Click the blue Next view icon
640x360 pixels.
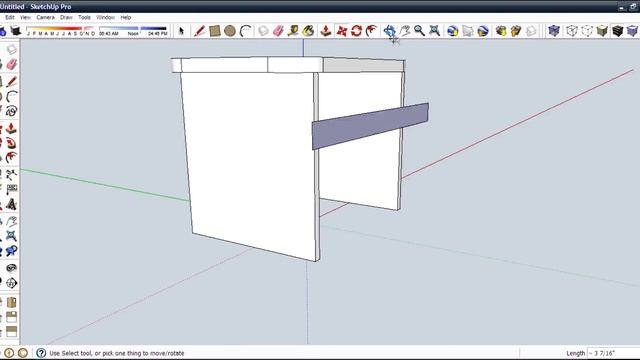[11, 251]
